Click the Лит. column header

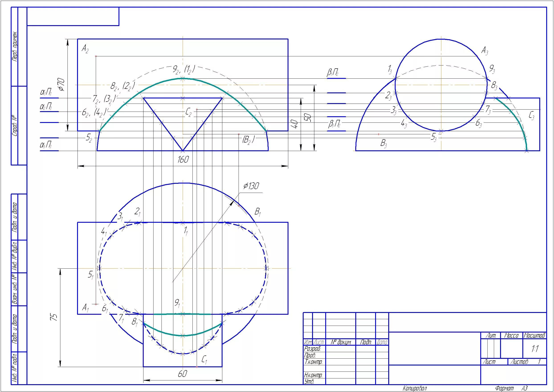point(491,336)
